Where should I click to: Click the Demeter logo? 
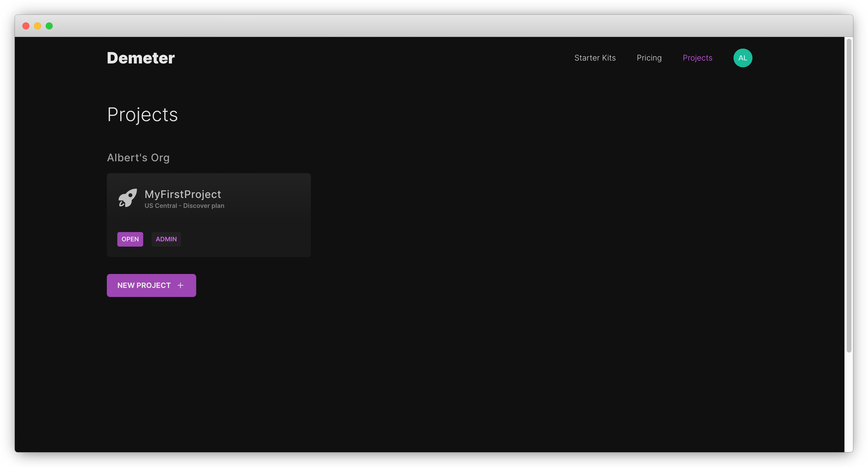coord(141,58)
